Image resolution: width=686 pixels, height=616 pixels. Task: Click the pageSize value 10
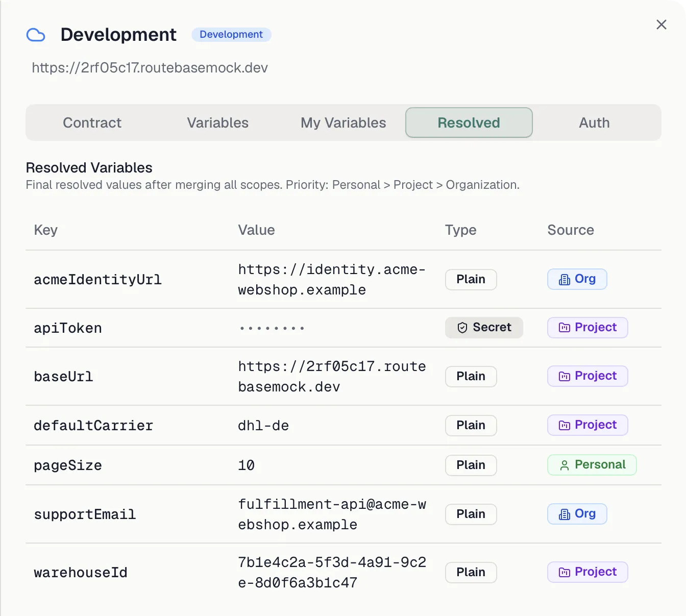pos(247,465)
